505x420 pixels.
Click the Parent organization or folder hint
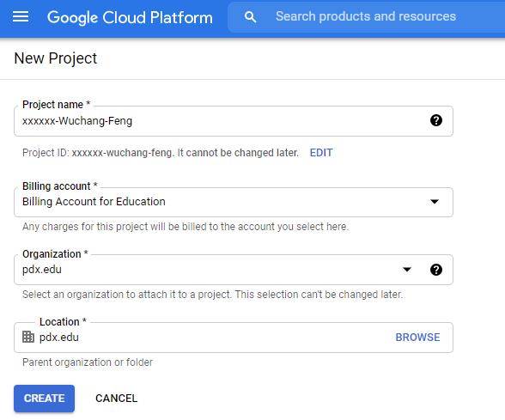pos(88,362)
